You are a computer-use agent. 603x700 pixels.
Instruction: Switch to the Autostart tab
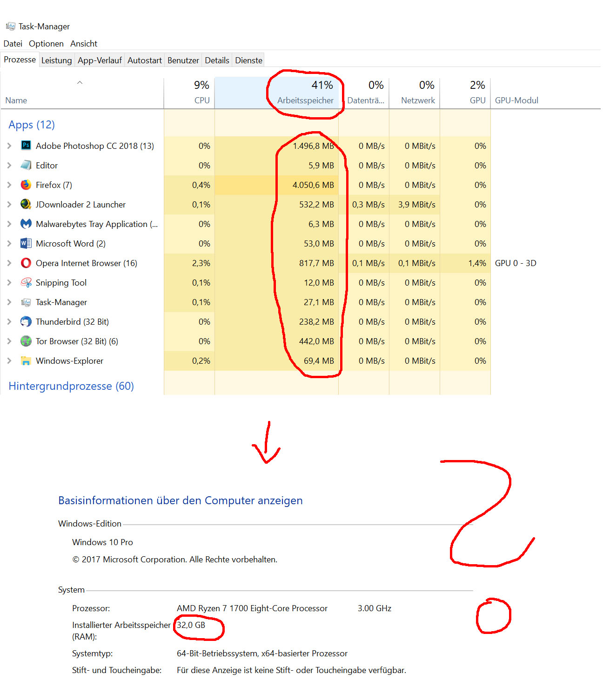coord(144,60)
